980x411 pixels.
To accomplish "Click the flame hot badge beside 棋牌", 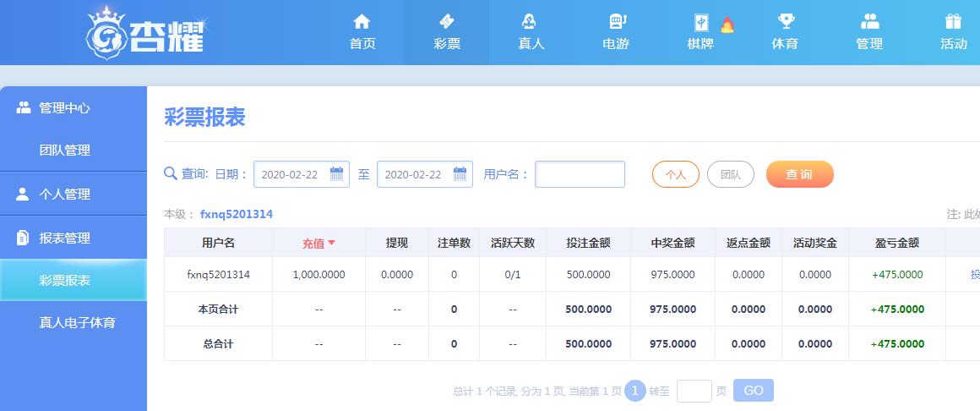I will pyautogui.click(x=727, y=25).
